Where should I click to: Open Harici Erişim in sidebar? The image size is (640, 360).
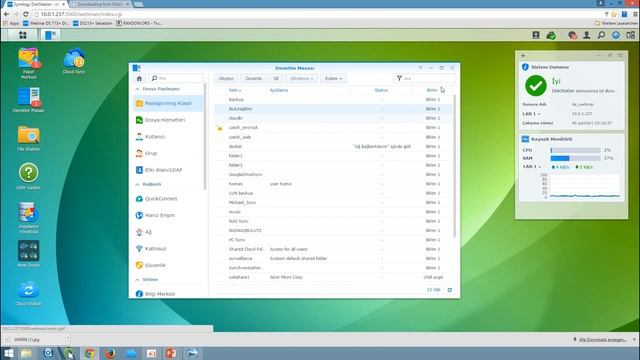click(x=168, y=215)
